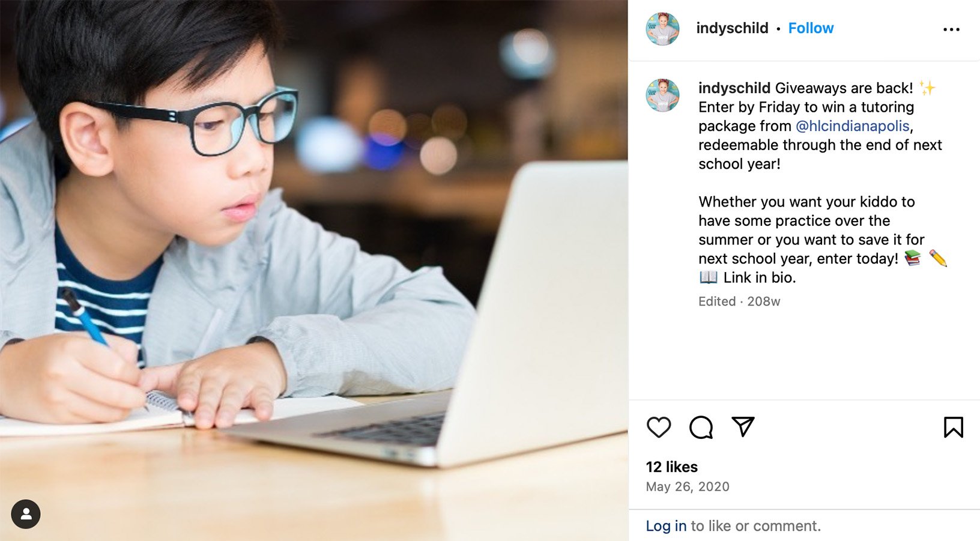980x541 pixels.
Task: Open the May 26, 2020 date link
Action: 688,486
